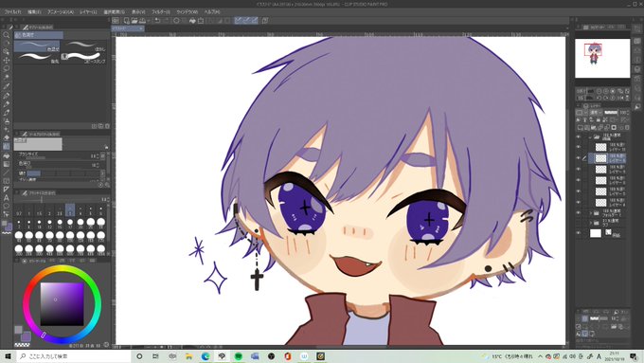
Task: Click the New document icon in command bar
Action: (126, 21)
